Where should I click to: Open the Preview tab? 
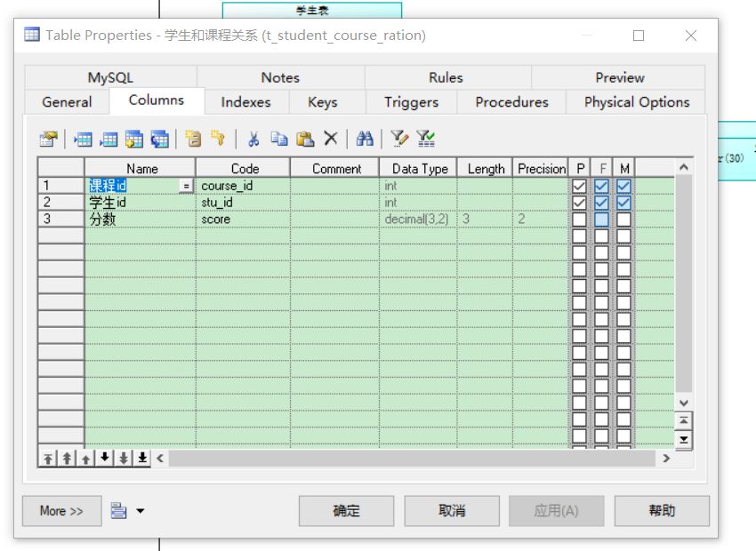point(620,77)
